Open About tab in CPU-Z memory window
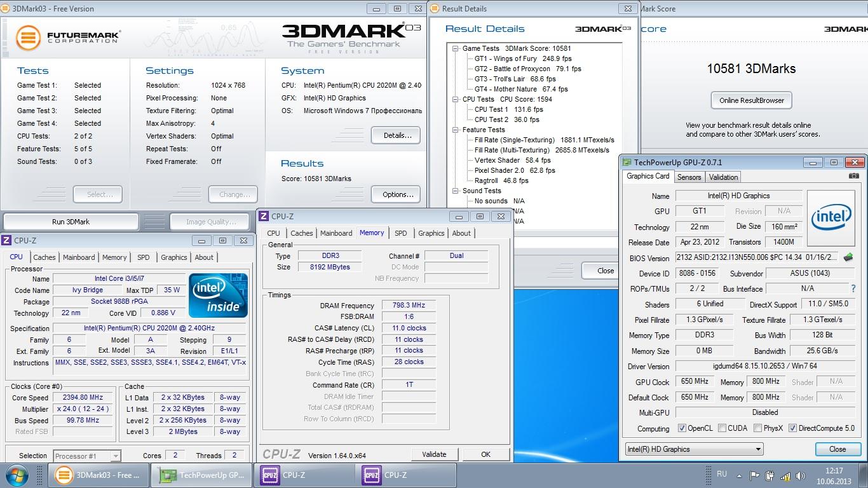This screenshot has height=488, width=868. click(461, 233)
